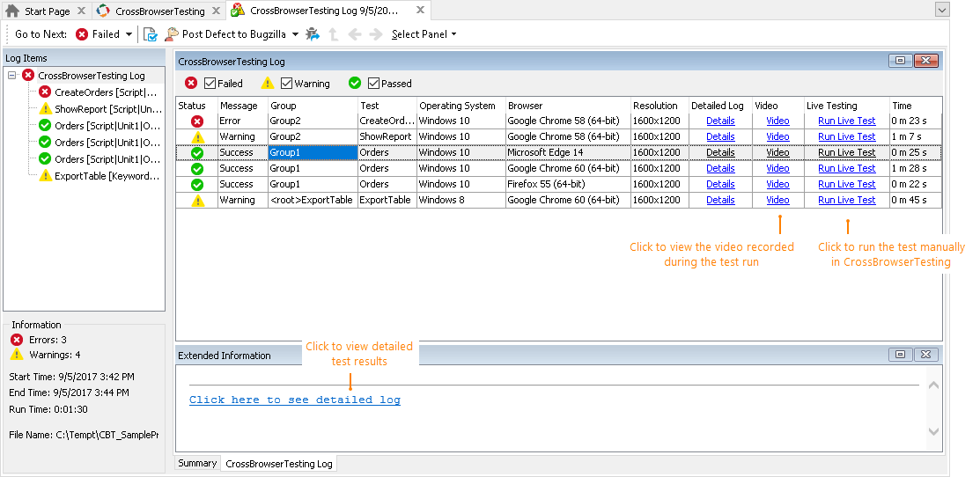Collapse the CrossBrowserTesting Log tree node
The image size is (980, 477).
click(x=11, y=76)
